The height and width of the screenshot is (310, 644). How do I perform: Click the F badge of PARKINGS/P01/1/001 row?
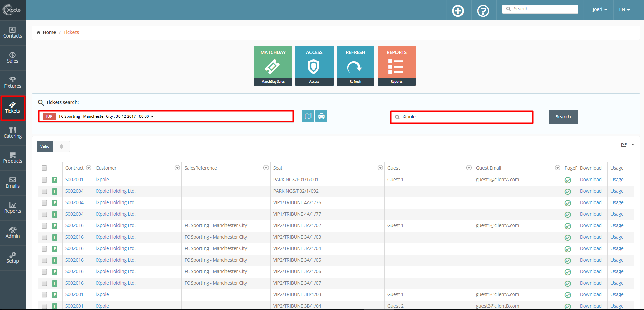pyautogui.click(x=55, y=180)
